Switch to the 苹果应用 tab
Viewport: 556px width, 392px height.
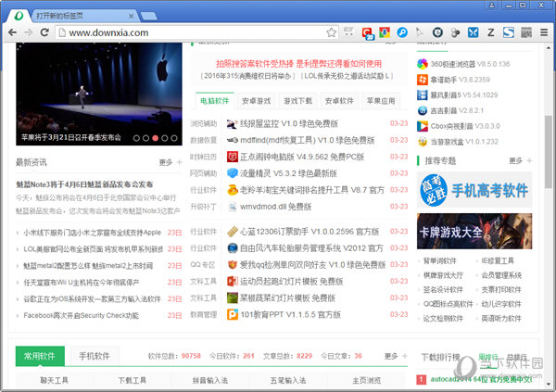(x=381, y=101)
